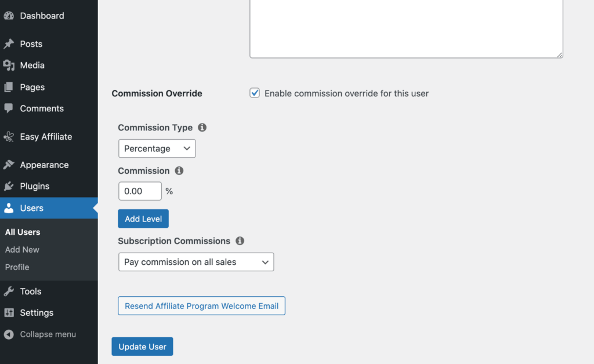Open the Subscription Commissions dropdown
This screenshot has height=364, width=594.
(196, 261)
